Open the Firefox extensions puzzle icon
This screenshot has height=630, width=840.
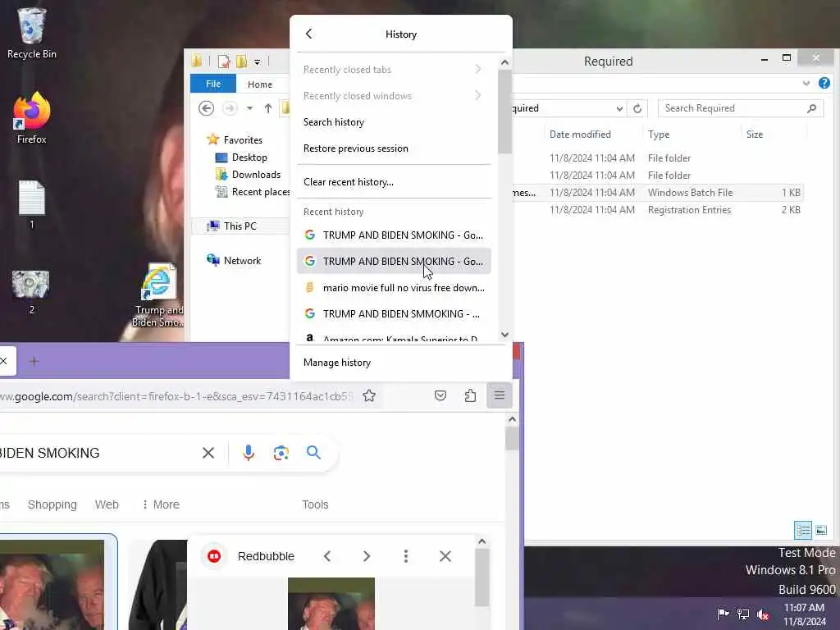click(x=470, y=396)
